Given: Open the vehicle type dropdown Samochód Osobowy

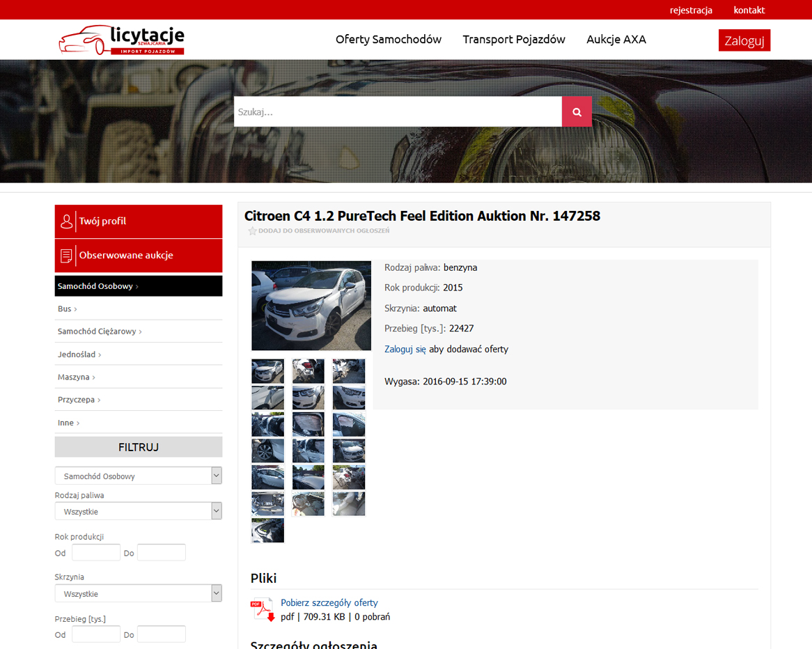Looking at the screenshot, I should tap(139, 476).
